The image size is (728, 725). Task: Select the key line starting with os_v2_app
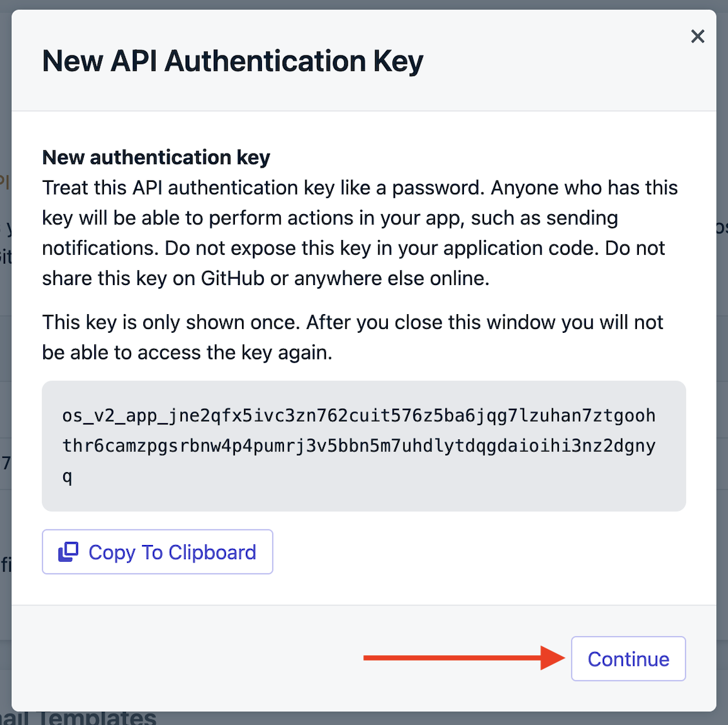pyautogui.click(x=358, y=416)
